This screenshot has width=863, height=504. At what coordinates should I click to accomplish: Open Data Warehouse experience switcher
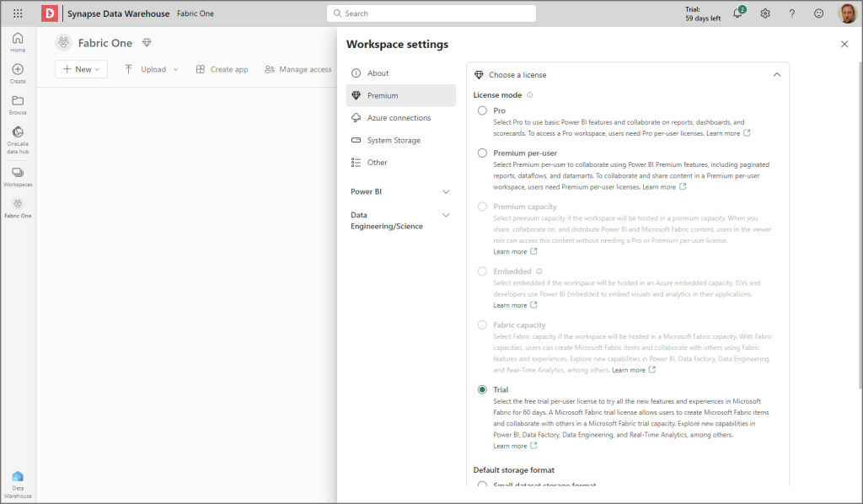18,485
